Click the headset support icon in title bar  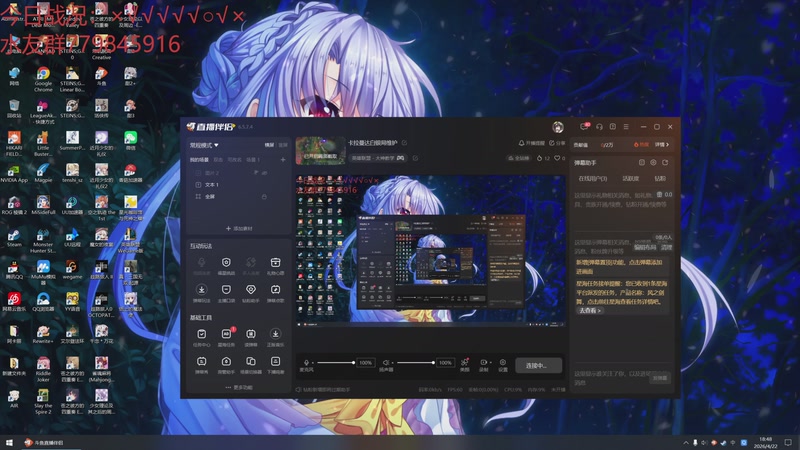coord(599,127)
